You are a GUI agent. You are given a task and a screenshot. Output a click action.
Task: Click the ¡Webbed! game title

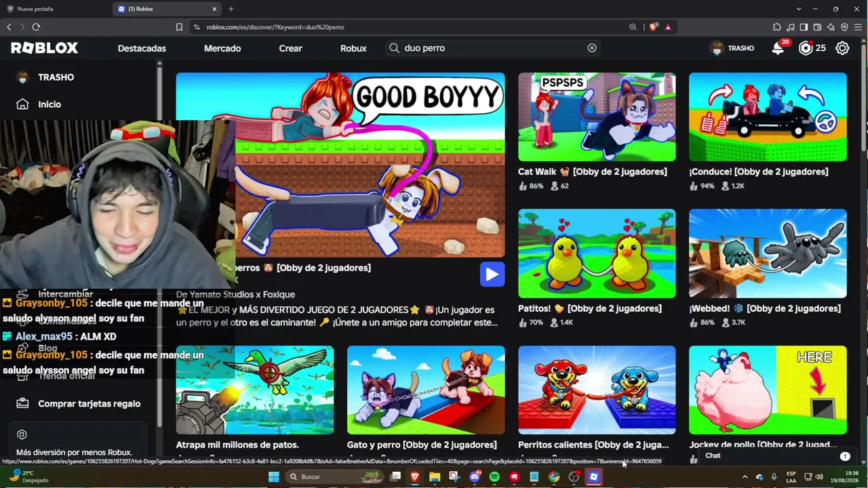click(765, 308)
